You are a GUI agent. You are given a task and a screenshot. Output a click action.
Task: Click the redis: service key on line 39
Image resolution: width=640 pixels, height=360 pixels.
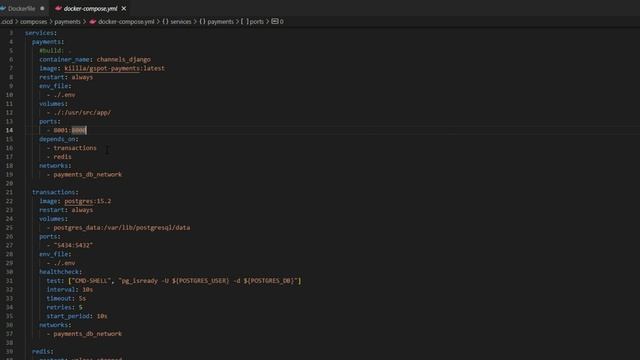click(x=42, y=351)
